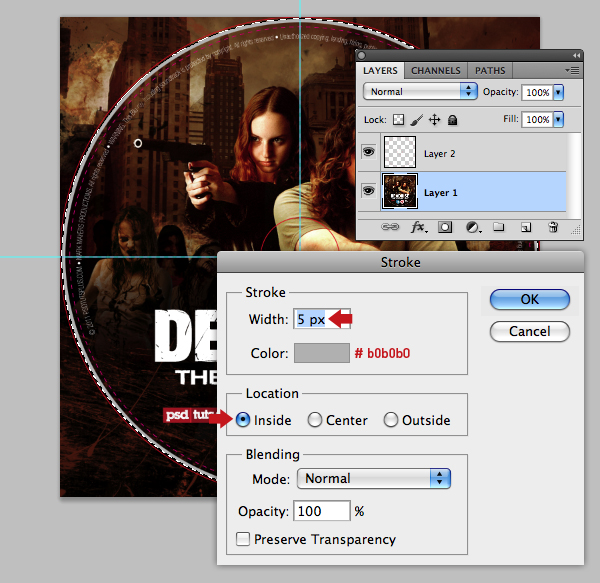Screen dimensions: 600x583
Task: Open the Fill dropdown arrow
Action: tap(558, 119)
